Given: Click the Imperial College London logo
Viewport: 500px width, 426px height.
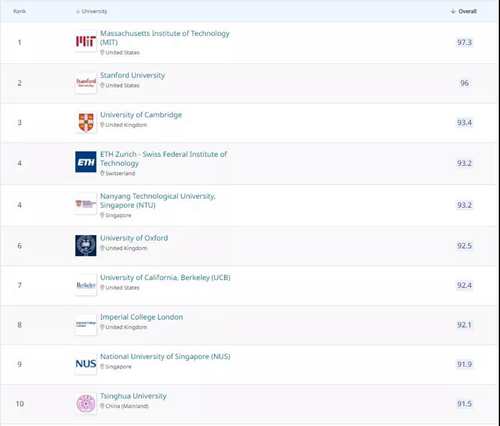Looking at the screenshot, I should click(86, 324).
